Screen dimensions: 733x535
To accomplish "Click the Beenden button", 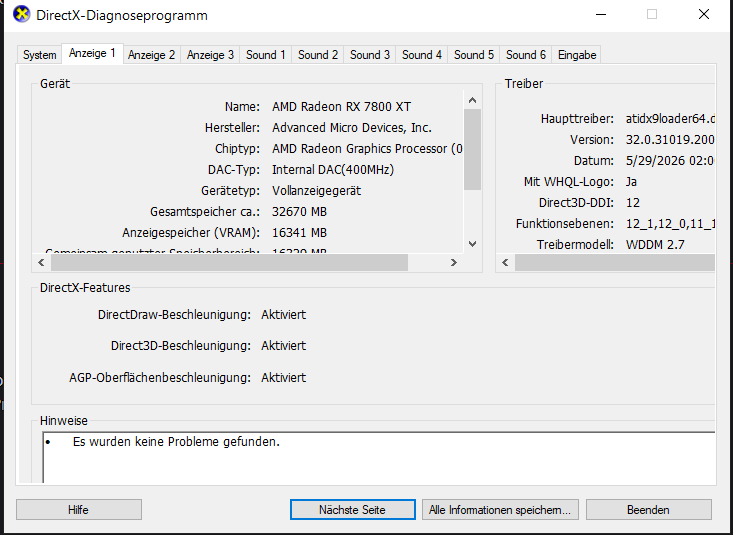I will [x=648, y=509].
